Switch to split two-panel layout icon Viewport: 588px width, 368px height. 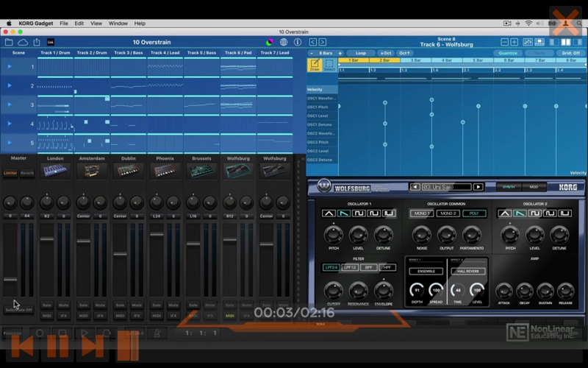pyautogui.click(x=566, y=42)
